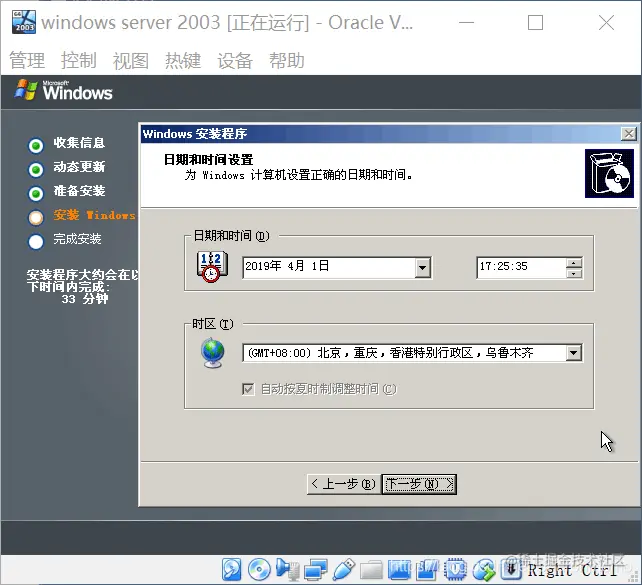Viewport: 642px width, 585px height.
Task: Click the 安装 Windows step indicator
Action: point(36,218)
